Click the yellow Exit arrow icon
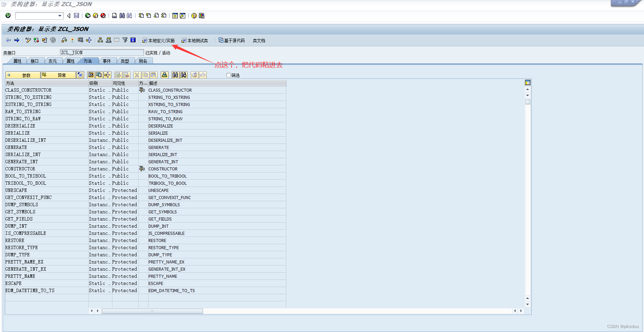The width and height of the screenshot is (644, 332). pyautogui.click(x=95, y=16)
